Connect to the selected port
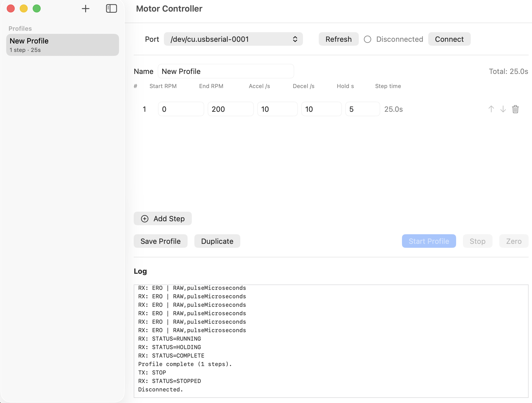This screenshot has height=403, width=532. coord(449,39)
